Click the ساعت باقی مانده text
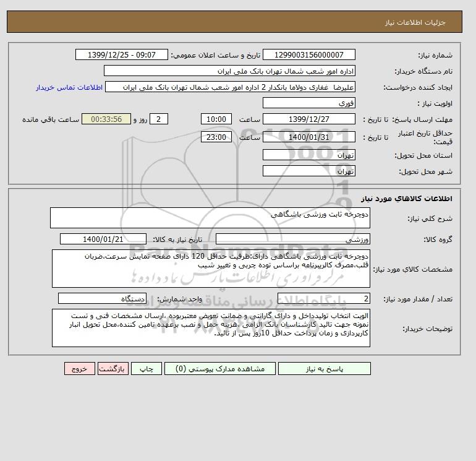 51,119
